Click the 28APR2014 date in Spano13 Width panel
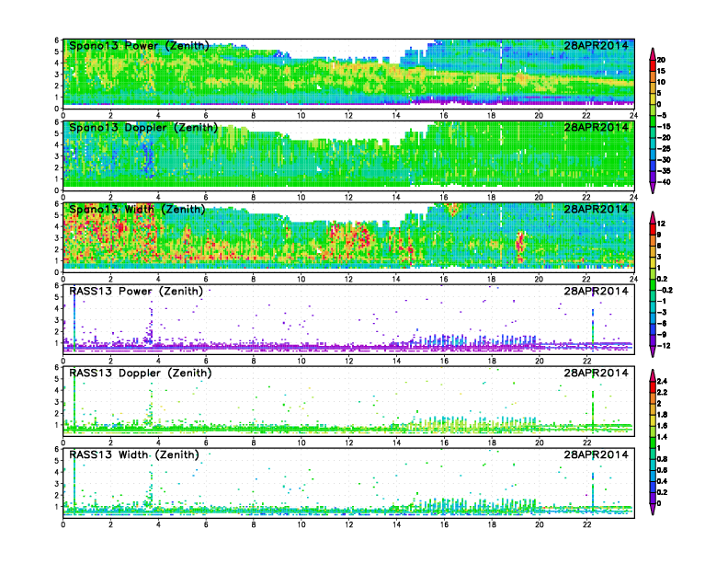Screen dimensions: 728x563 pos(596,209)
